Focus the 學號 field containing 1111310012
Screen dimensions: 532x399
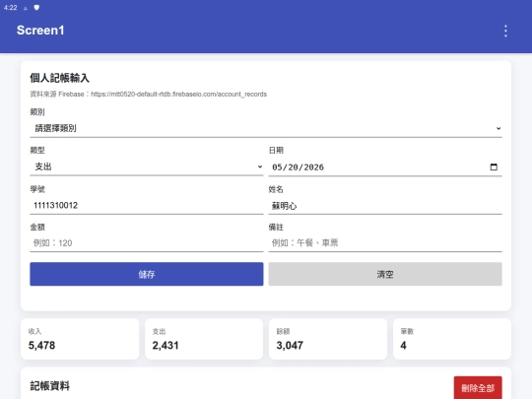[x=146, y=205]
